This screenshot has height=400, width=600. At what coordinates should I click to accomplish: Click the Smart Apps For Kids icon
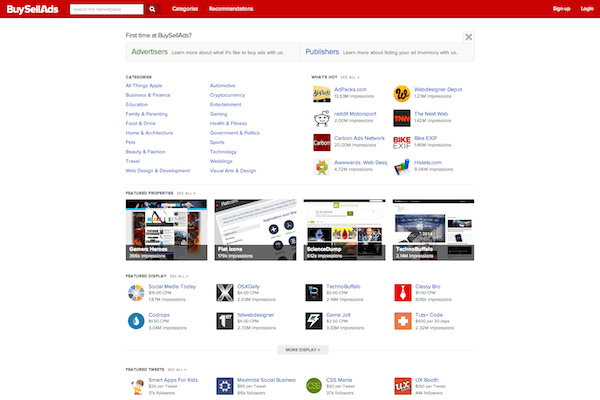coord(136,386)
